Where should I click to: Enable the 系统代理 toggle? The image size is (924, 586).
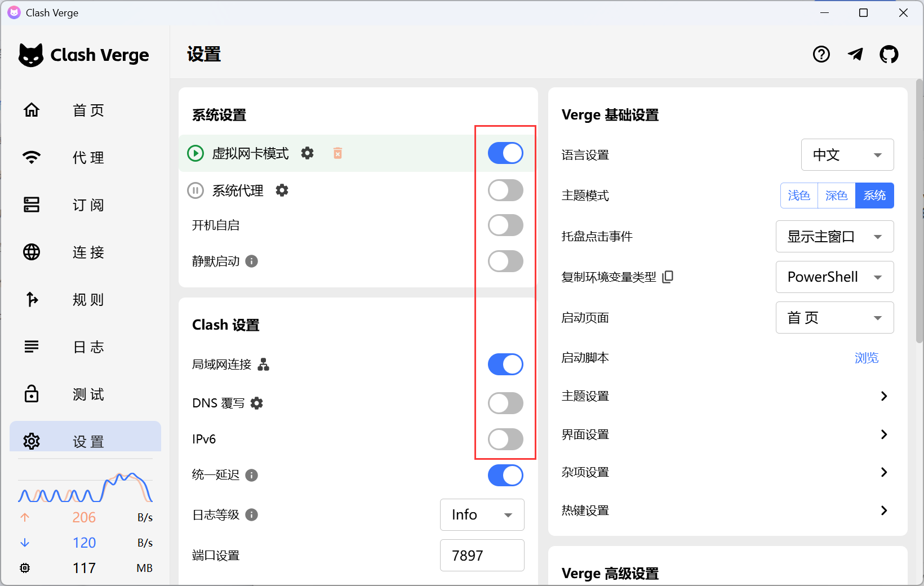click(x=505, y=190)
